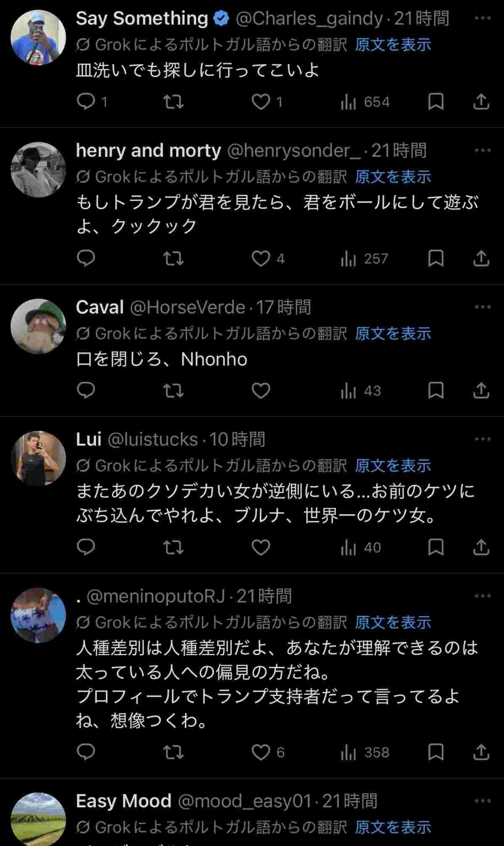This screenshot has width=504, height=846.
Task: Reply to @meninoputoRJ's tweet
Action: (87, 752)
